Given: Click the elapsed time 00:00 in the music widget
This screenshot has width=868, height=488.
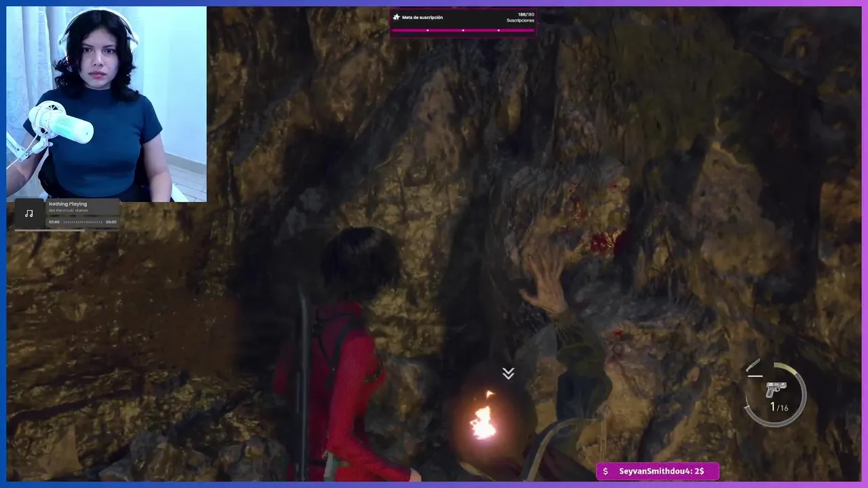Looking at the screenshot, I should coord(54,222).
